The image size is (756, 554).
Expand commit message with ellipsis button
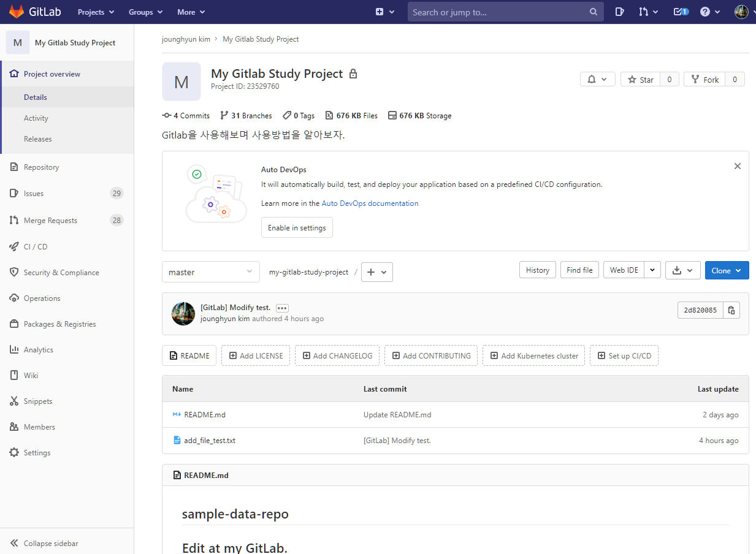pyautogui.click(x=282, y=308)
